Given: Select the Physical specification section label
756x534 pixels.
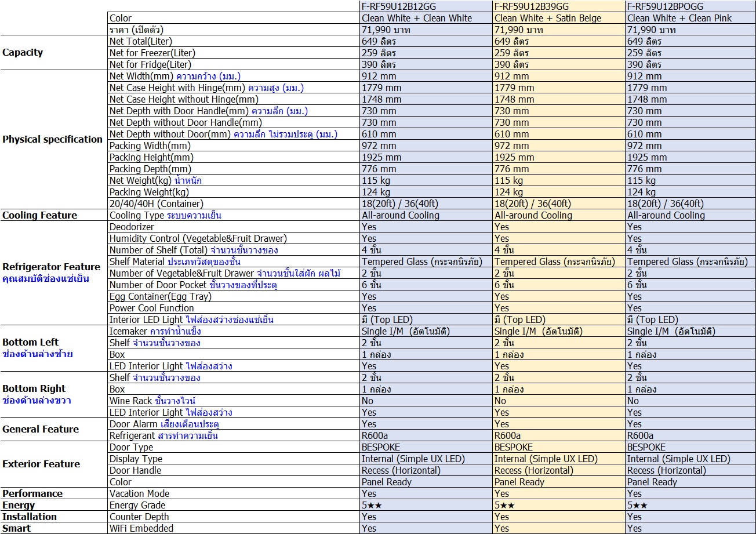Looking at the screenshot, I should [53, 139].
